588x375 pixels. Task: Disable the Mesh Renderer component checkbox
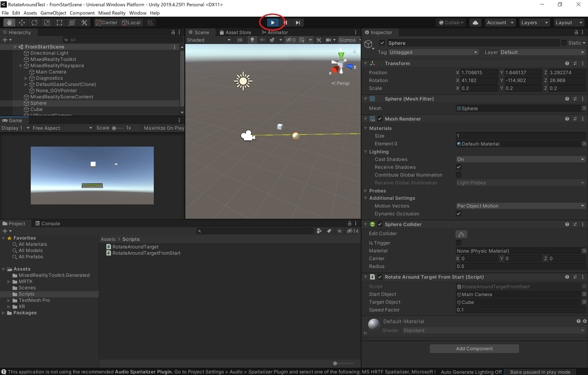[380, 118]
